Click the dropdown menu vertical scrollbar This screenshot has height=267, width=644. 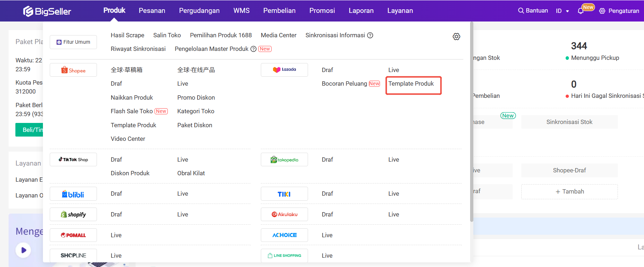click(472, 122)
